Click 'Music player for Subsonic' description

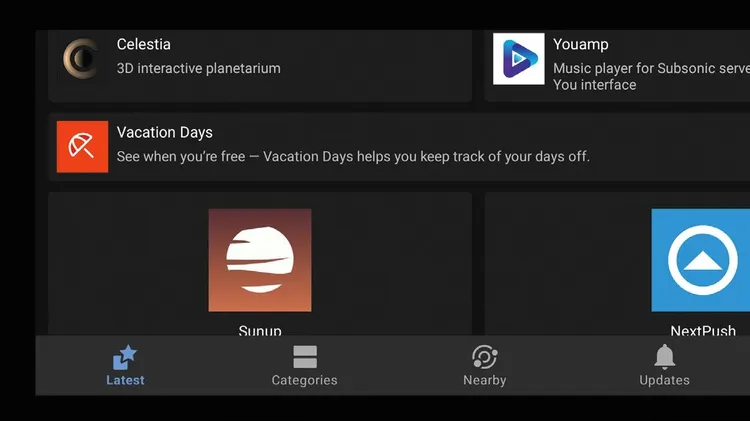pos(651,77)
